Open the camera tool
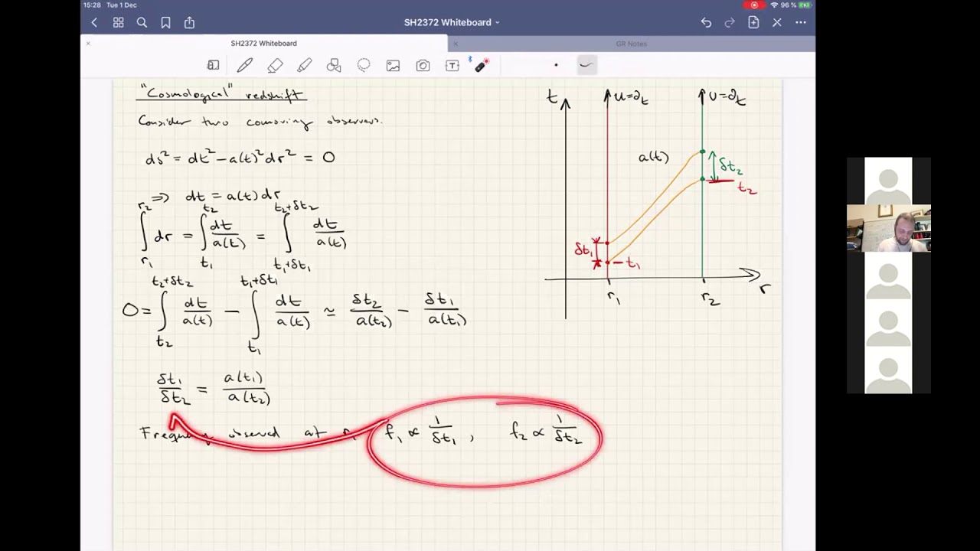This screenshot has width=980, height=551. [423, 66]
